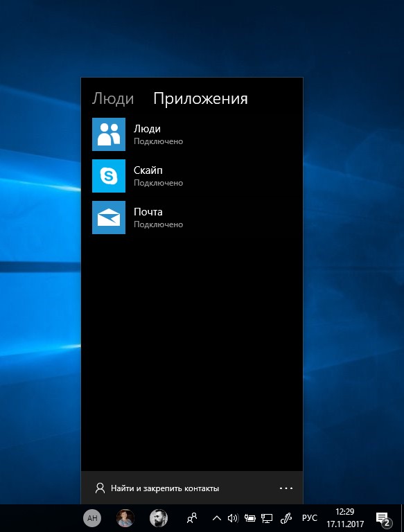Open the network tray icon
Image resolution: width=404 pixels, height=532 pixels.
tap(267, 518)
